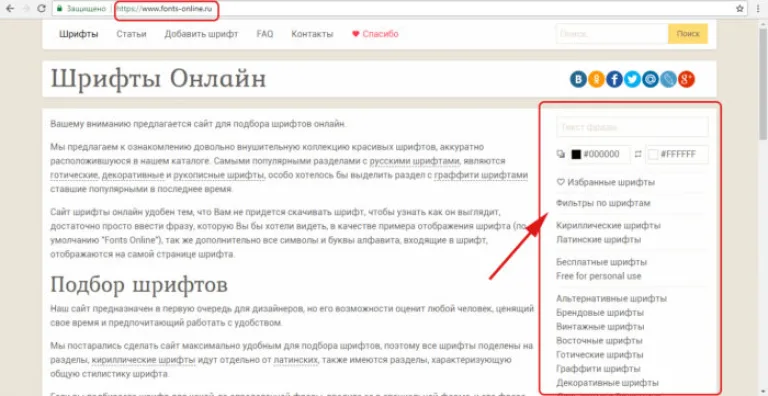Click the heart icon beside Избранные шрифты

tap(561, 182)
